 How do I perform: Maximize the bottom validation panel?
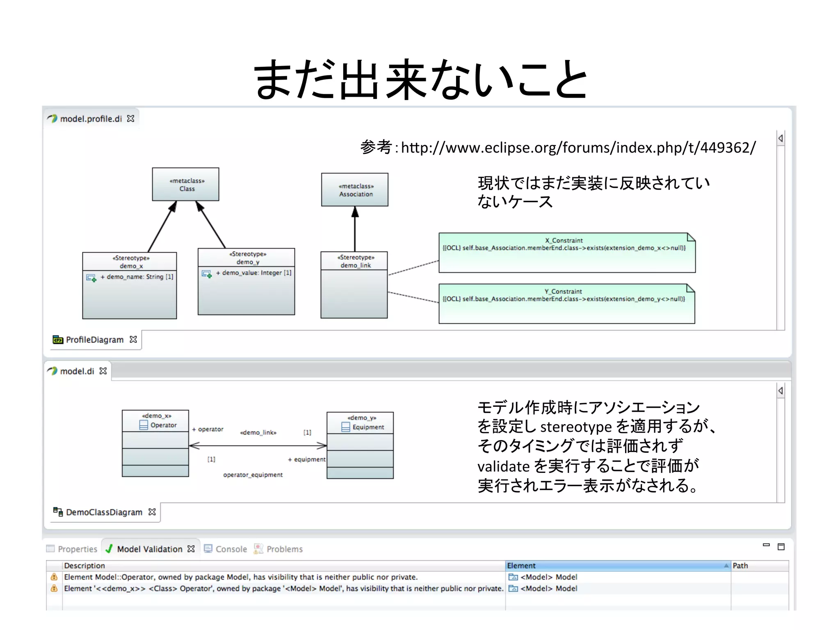(x=781, y=546)
